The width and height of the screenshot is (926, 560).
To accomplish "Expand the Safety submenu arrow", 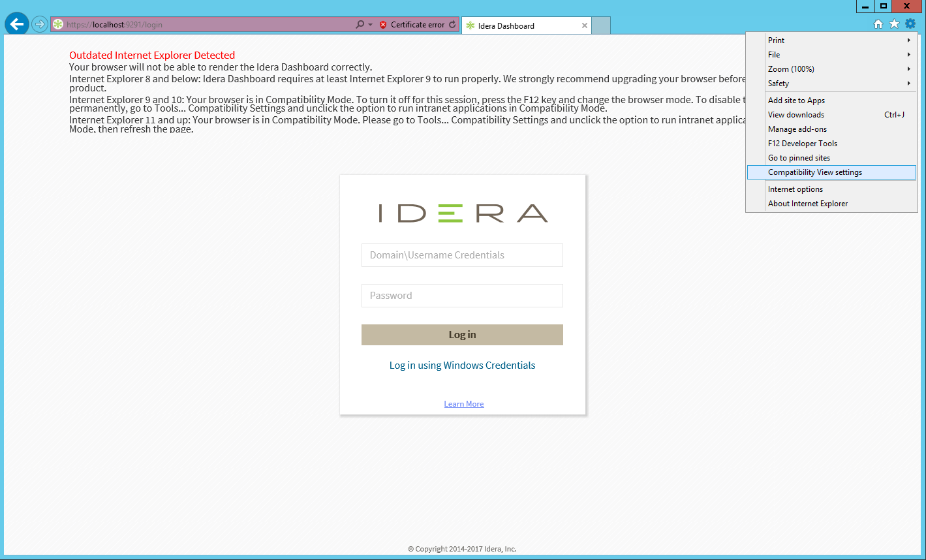I will pyautogui.click(x=909, y=84).
